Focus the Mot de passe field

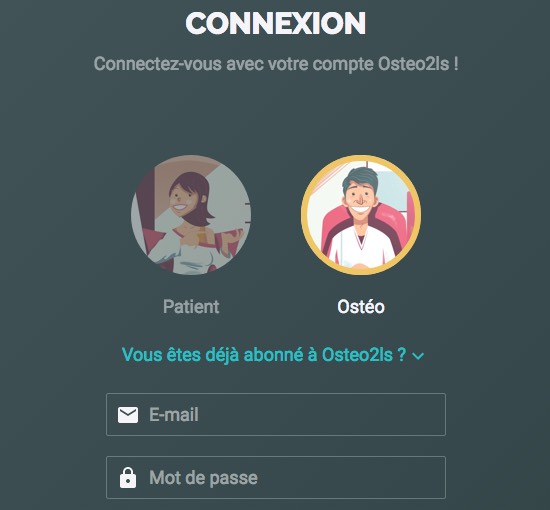click(x=276, y=477)
